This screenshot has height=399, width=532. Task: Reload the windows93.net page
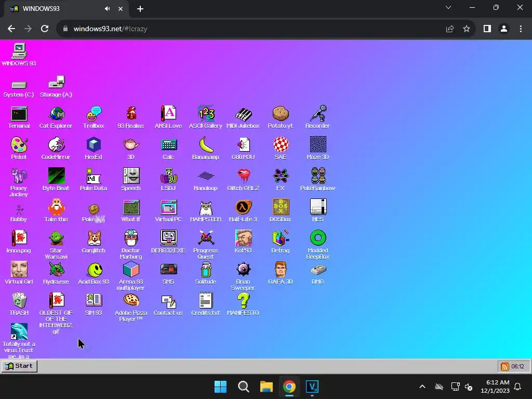(45, 29)
